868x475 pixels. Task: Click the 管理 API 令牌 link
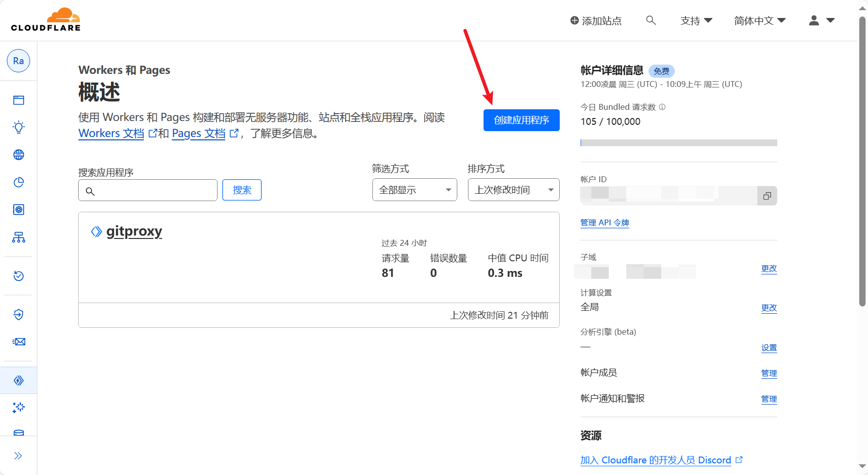click(604, 222)
